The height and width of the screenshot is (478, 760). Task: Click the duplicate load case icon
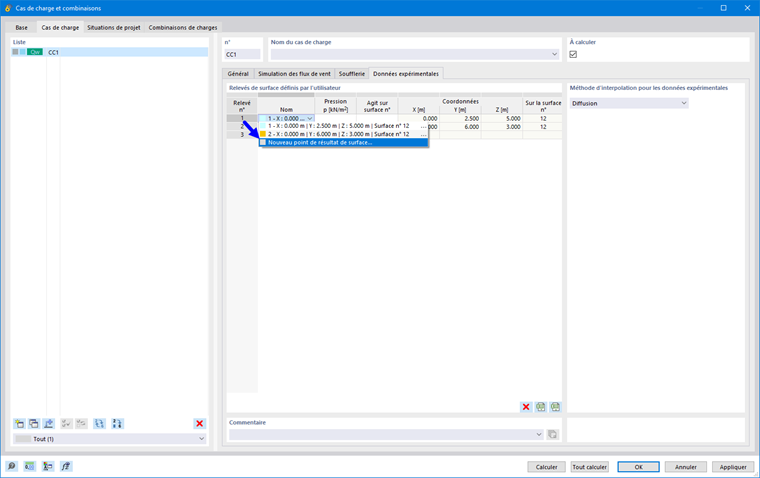(x=34, y=424)
